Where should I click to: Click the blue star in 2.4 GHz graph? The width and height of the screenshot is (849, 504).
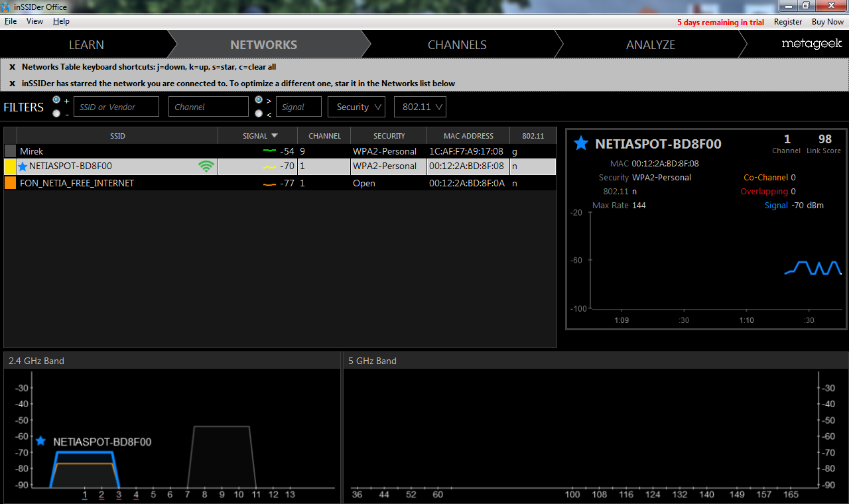click(x=40, y=441)
